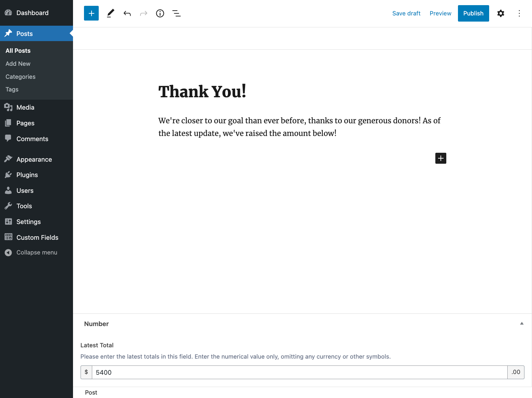
Task: Select the editing mode pencil tool
Action: coord(110,13)
